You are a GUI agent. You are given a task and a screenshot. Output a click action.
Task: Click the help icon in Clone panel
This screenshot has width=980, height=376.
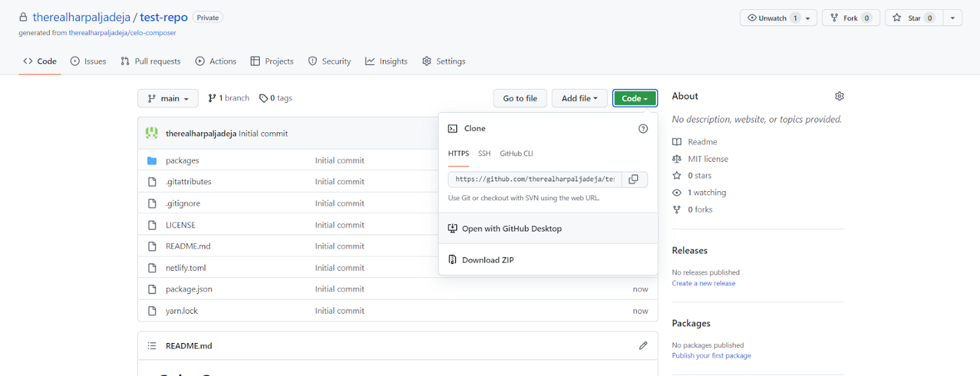pos(643,129)
